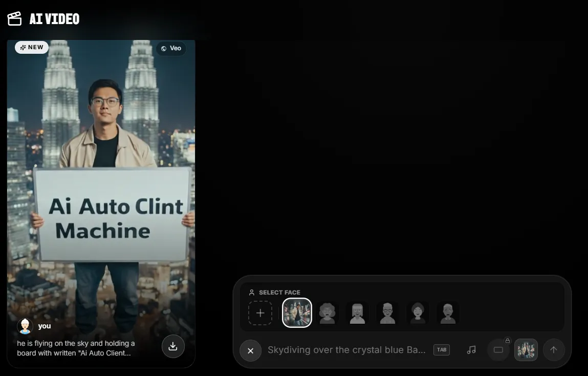Click the Veo model badge
Viewport: 588px width, 376px height.
click(x=171, y=48)
